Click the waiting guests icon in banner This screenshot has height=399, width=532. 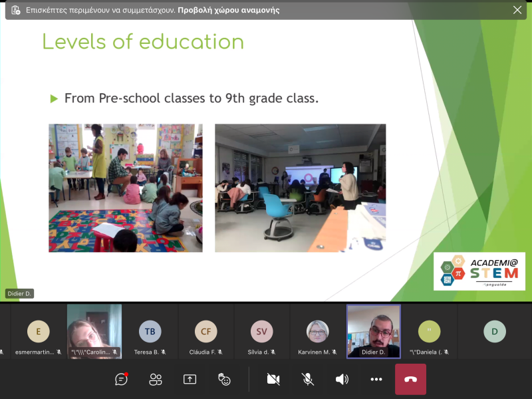coord(16,10)
